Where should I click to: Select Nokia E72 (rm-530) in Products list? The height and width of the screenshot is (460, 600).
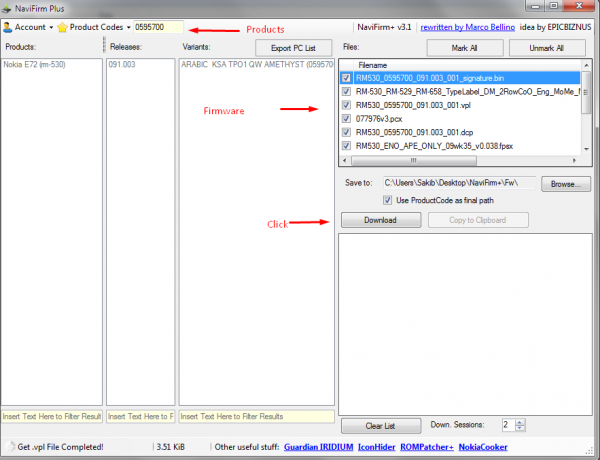(x=34, y=64)
